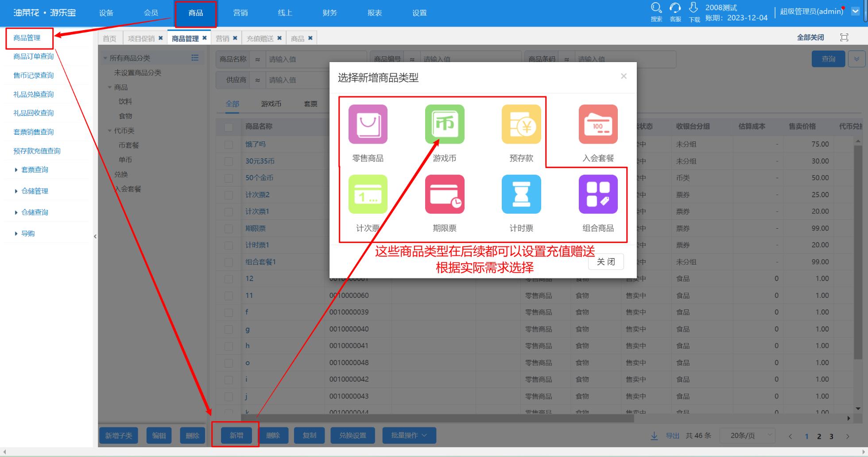This screenshot has height=457, width=868.
Task: Tick the checkbox for 计次票1 row
Action: [229, 212]
